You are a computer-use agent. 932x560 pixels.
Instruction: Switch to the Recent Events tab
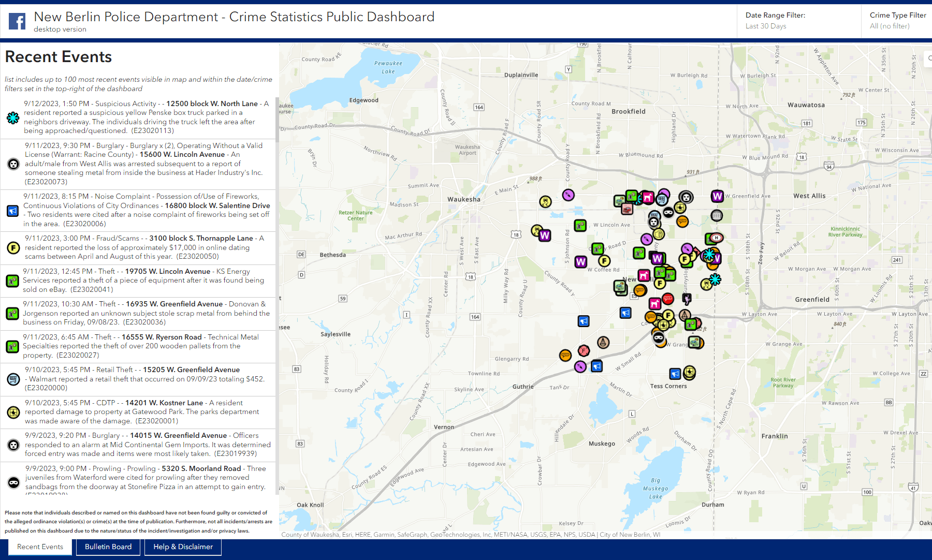pyautogui.click(x=40, y=547)
